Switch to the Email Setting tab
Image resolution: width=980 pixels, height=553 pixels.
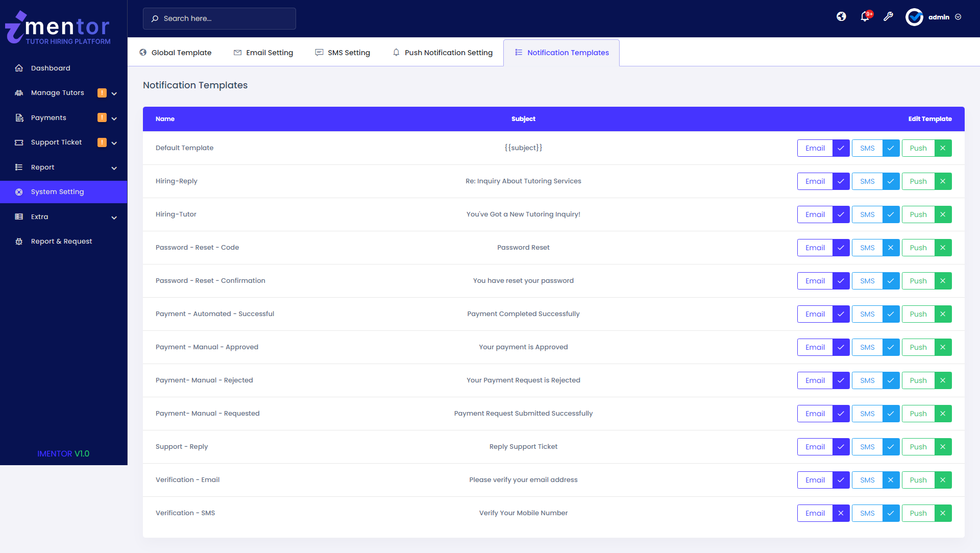point(263,53)
